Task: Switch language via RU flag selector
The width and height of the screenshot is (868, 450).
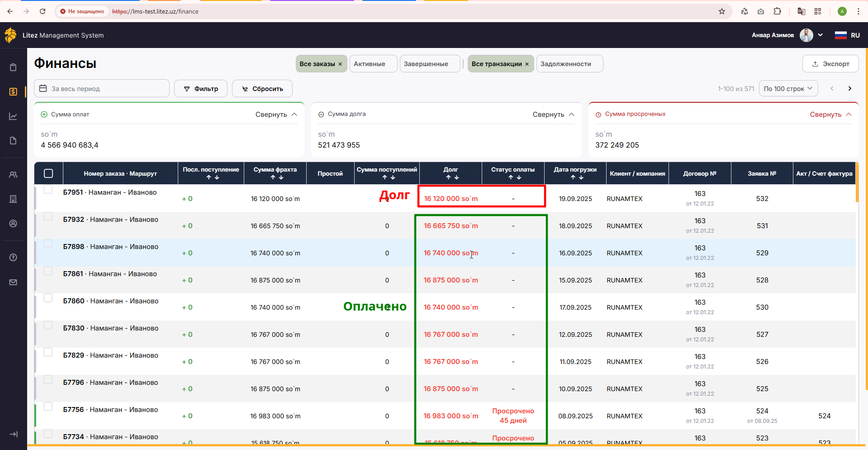Action: click(847, 35)
